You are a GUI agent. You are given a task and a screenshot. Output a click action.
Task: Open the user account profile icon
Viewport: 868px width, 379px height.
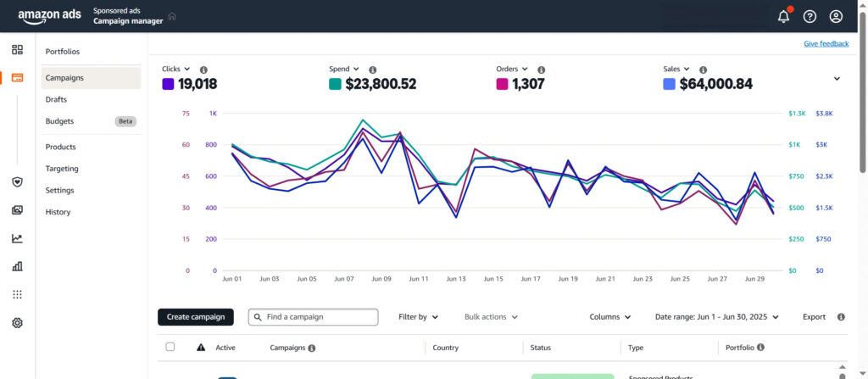(836, 16)
